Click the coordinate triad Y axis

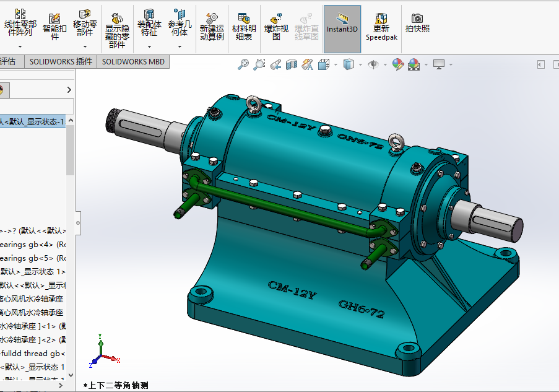[100, 343]
